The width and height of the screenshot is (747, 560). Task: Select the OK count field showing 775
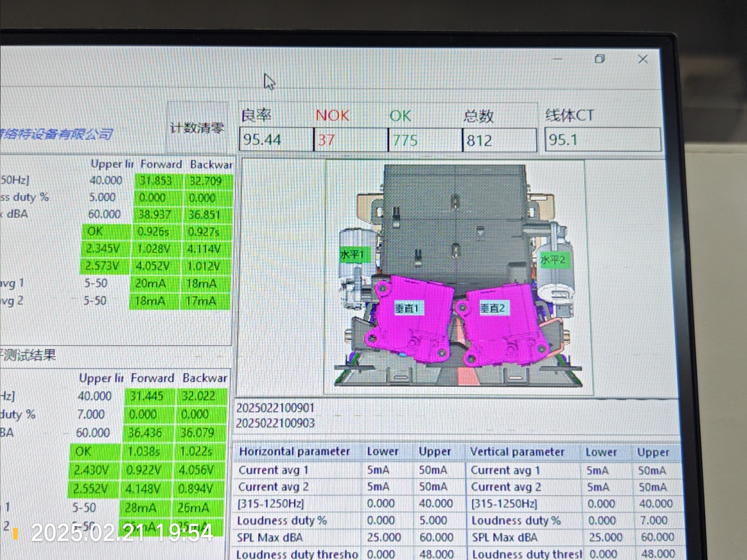[424, 140]
